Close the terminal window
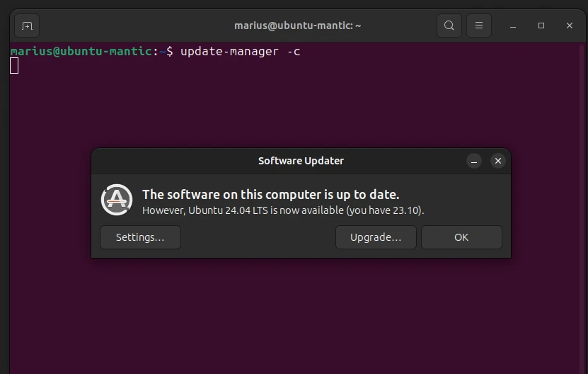 pos(570,25)
